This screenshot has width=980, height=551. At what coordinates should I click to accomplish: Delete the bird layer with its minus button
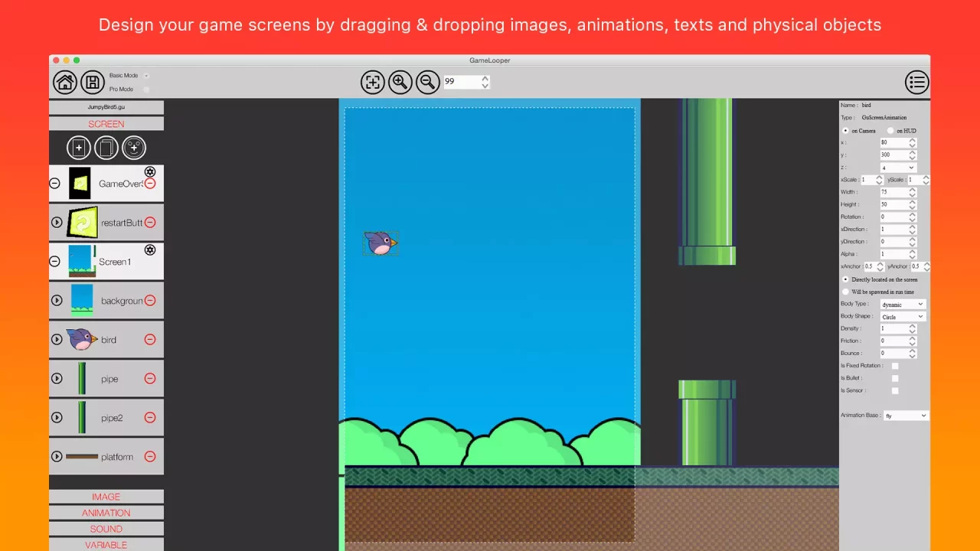pyautogui.click(x=150, y=339)
